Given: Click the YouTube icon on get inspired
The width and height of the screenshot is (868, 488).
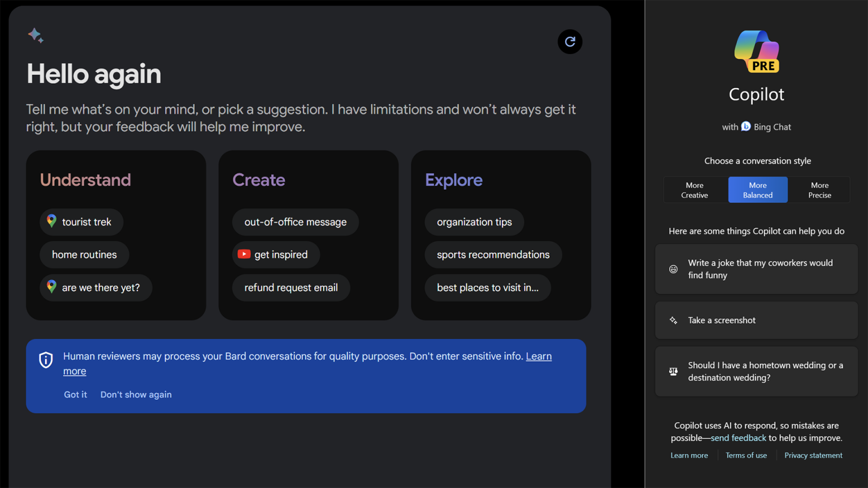Looking at the screenshot, I should (x=244, y=254).
